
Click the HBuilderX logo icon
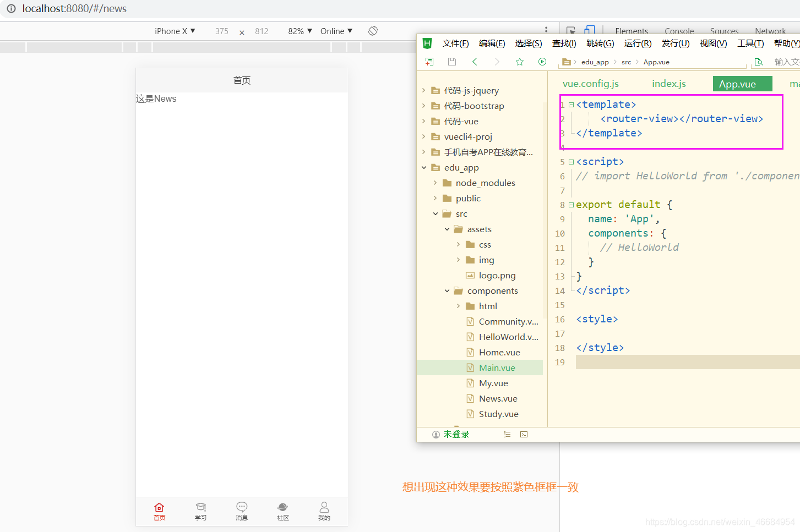point(427,43)
